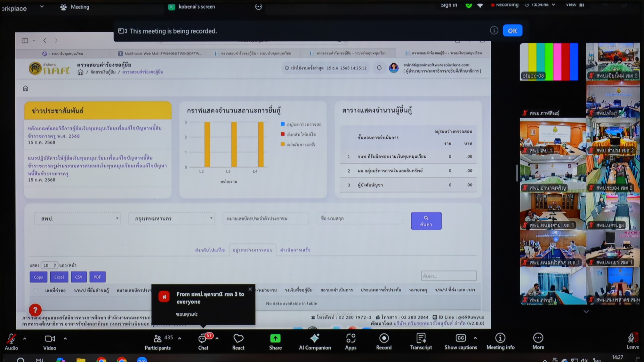The width and height of the screenshot is (644, 362).
Task: Unmute the Audio microphone
Action: click(11, 338)
